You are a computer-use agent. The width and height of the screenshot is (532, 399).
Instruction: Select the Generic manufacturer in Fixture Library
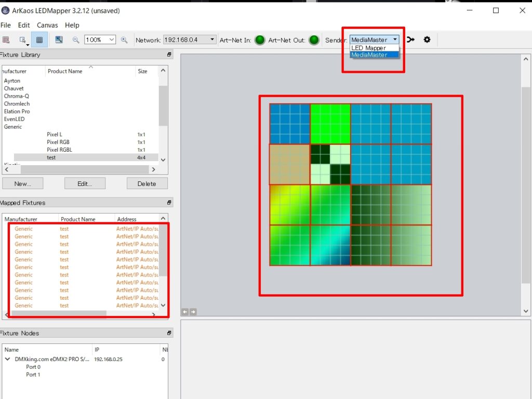pyautogui.click(x=13, y=127)
